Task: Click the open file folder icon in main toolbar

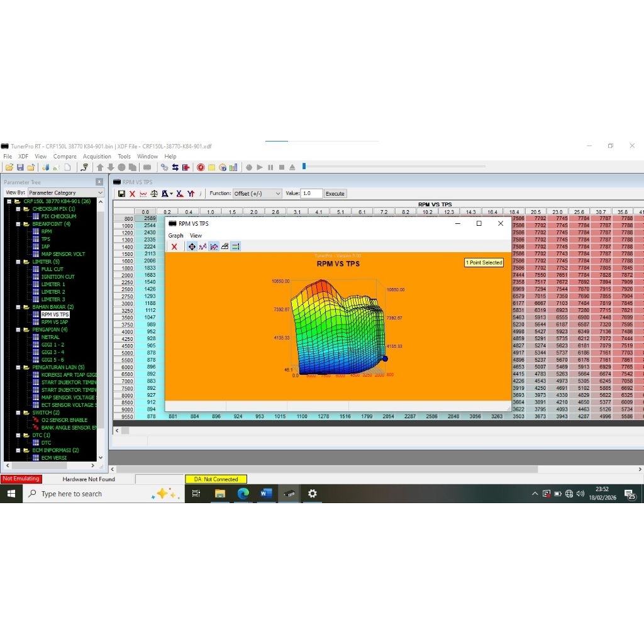Action: [9, 167]
